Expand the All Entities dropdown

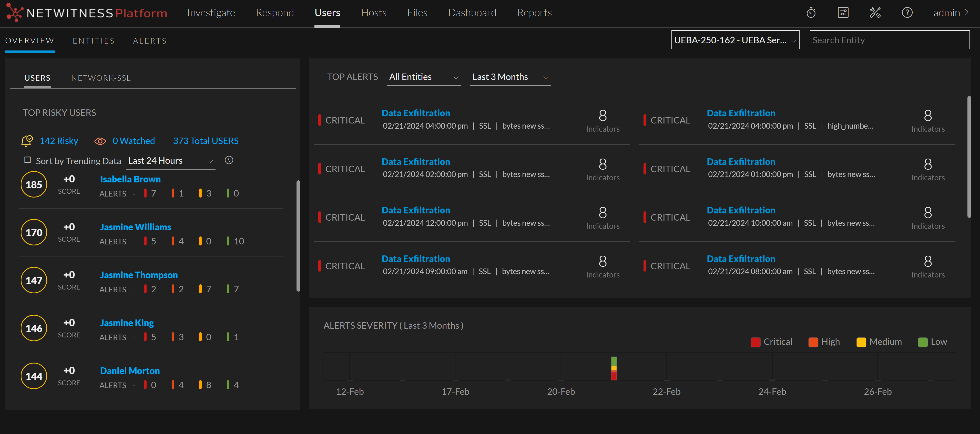tap(423, 77)
